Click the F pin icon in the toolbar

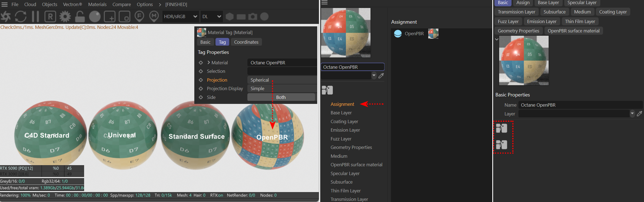(139, 16)
